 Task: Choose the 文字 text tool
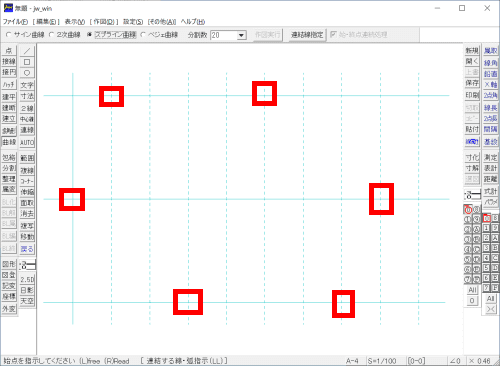pyautogui.click(x=27, y=85)
